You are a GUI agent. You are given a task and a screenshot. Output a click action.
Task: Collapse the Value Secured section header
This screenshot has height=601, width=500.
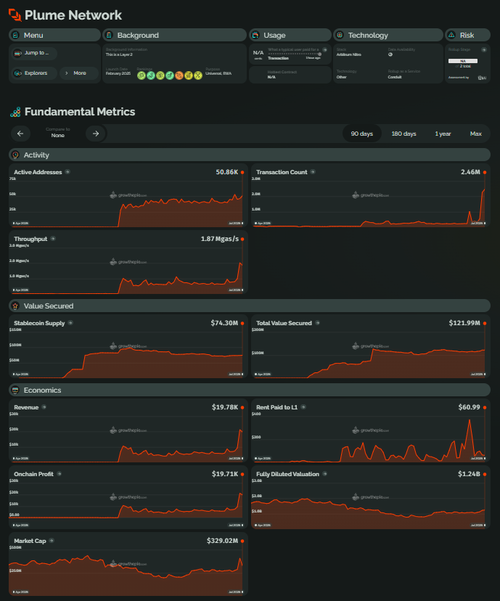pyautogui.click(x=250, y=306)
